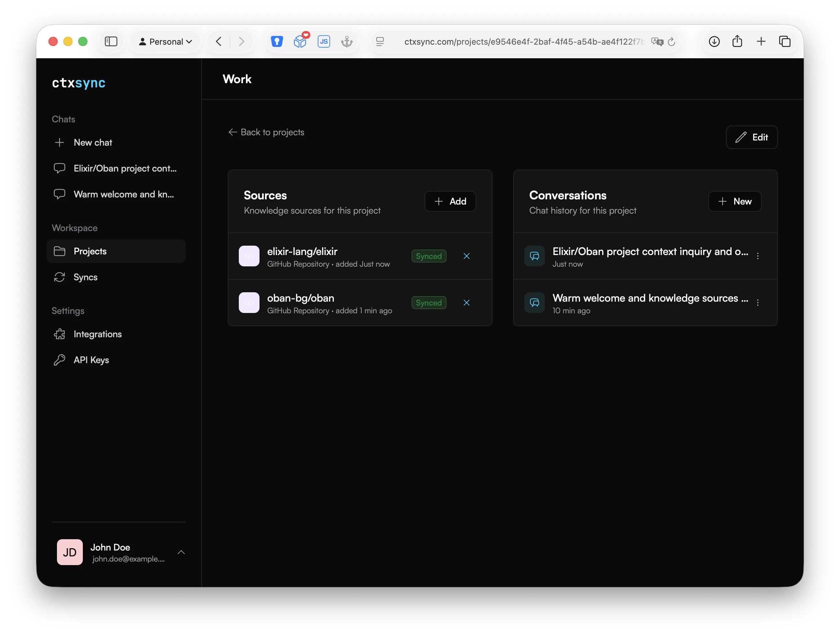
Task: Click the elixir-lang/elixir repository code icon
Action: click(249, 256)
